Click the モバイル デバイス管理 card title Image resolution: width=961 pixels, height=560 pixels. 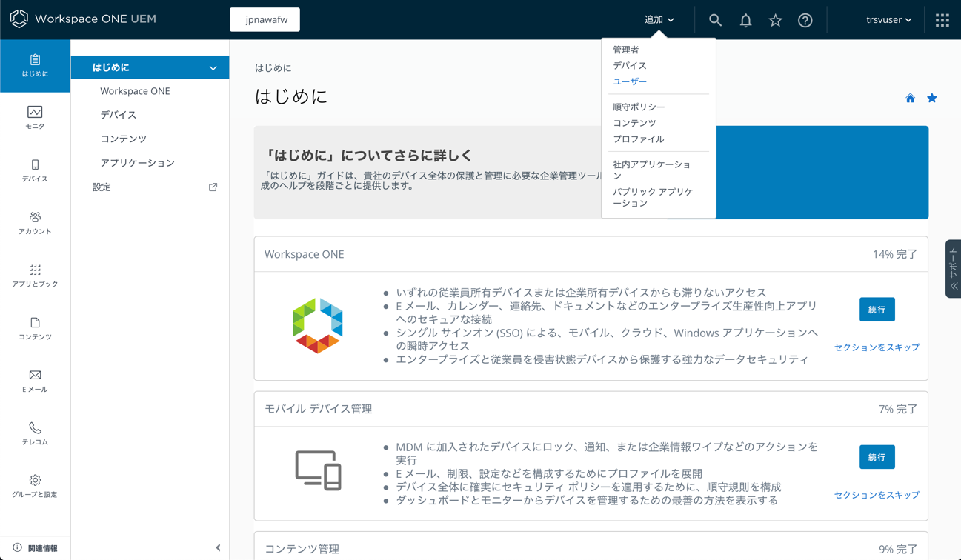[x=319, y=409]
